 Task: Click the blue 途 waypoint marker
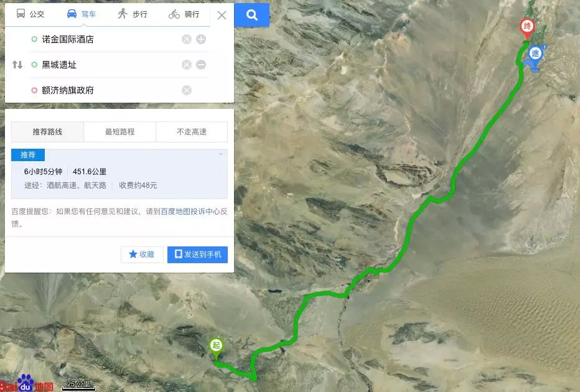[x=535, y=54]
